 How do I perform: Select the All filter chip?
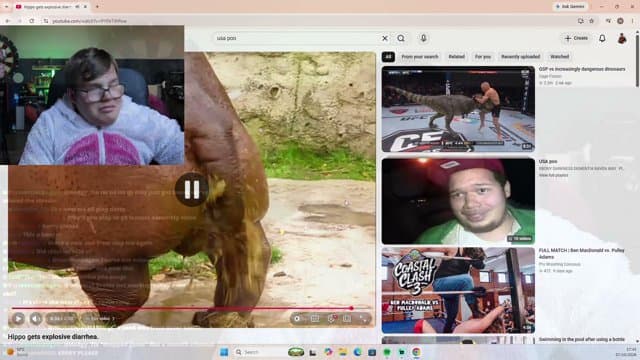click(388, 57)
